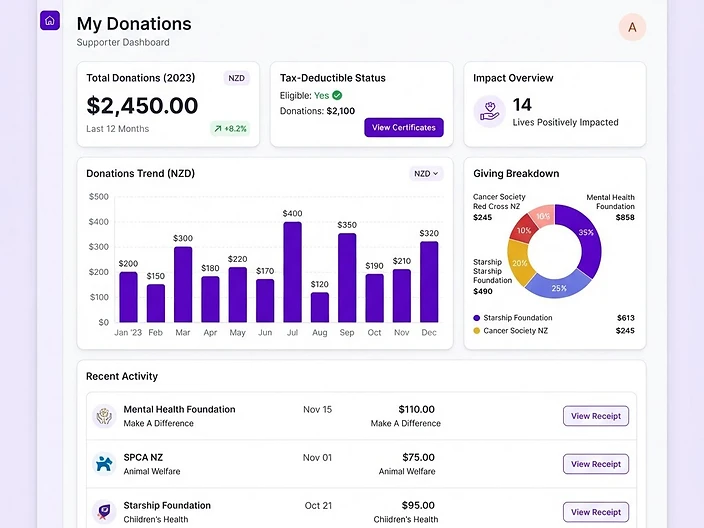The width and height of the screenshot is (704, 528).
Task: Click the 'My Donations' heading
Action: [x=134, y=24]
